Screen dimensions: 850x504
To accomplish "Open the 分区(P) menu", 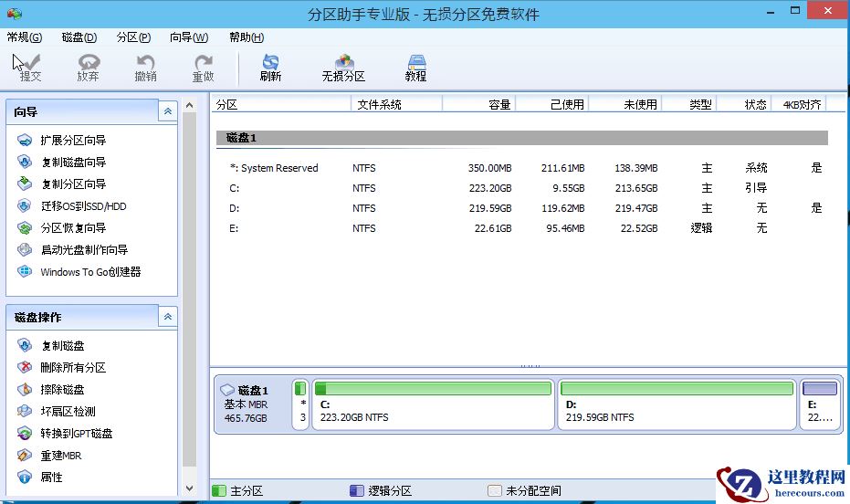I will tap(133, 37).
